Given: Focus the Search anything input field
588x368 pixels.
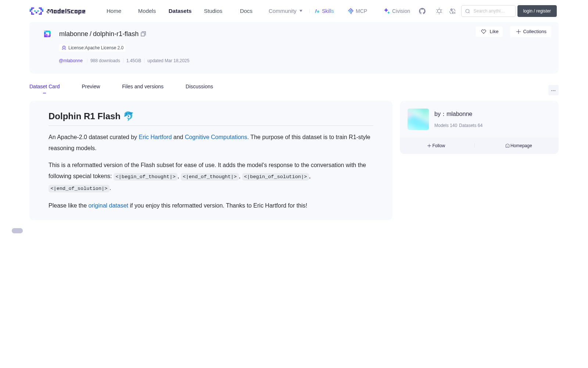Looking at the screenshot, I should coord(488,11).
